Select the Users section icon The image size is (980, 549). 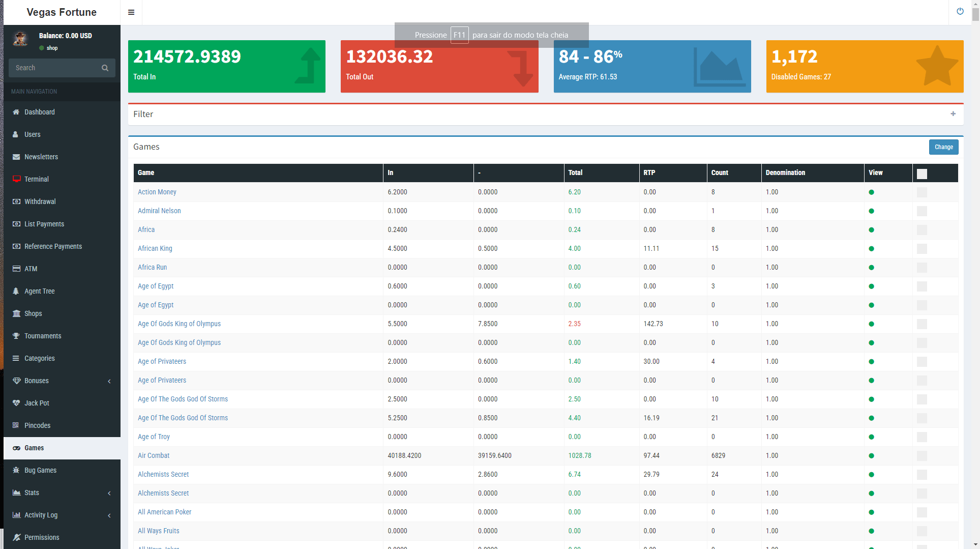(x=16, y=134)
